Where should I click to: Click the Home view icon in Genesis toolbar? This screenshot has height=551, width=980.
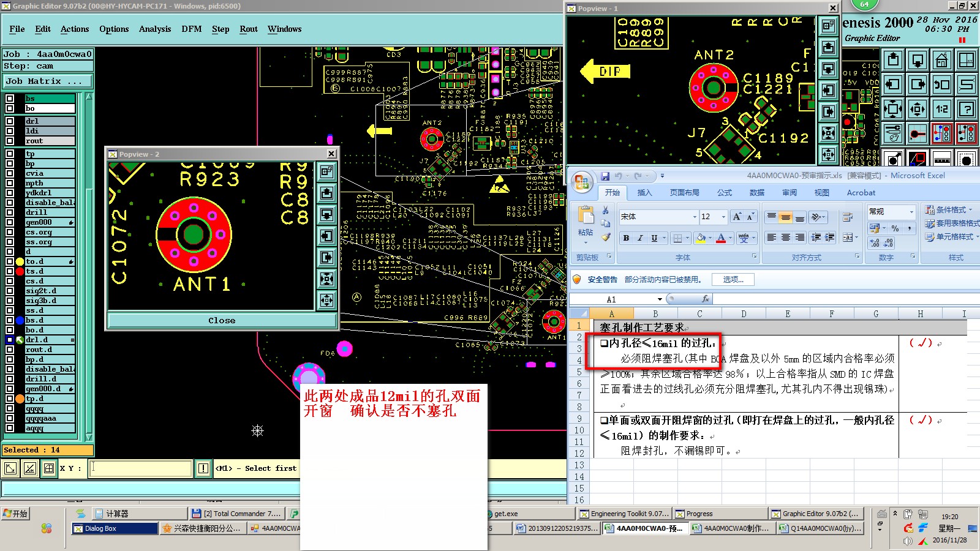pos(942,60)
